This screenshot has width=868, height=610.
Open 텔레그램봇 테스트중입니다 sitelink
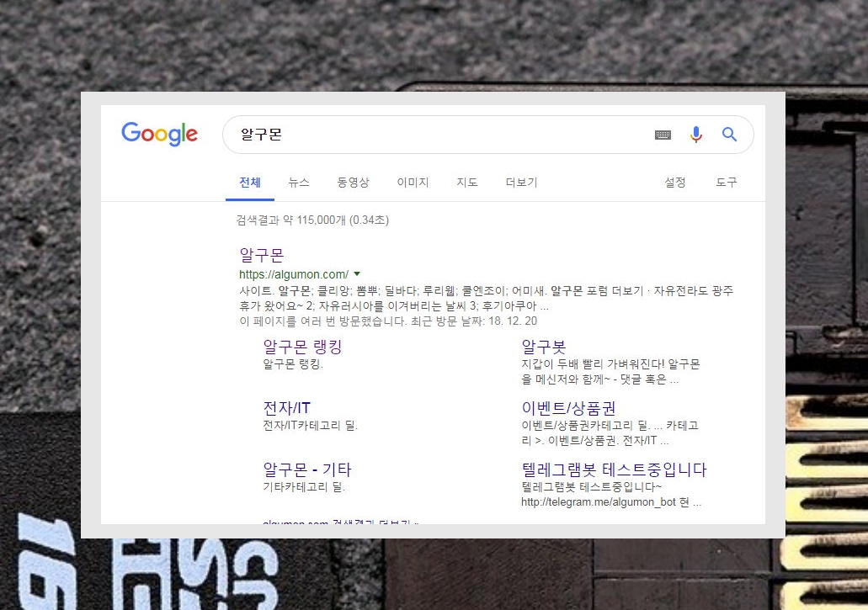[614, 469]
